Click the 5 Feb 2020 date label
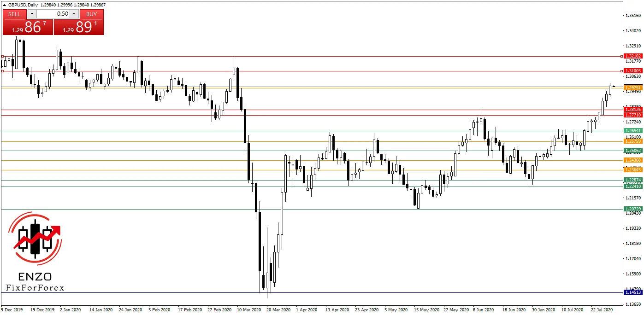This screenshot has width=644, height=315. click(160, 310)
